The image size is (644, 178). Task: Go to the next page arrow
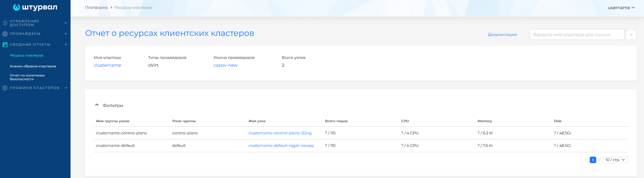(x=599, y=160)
